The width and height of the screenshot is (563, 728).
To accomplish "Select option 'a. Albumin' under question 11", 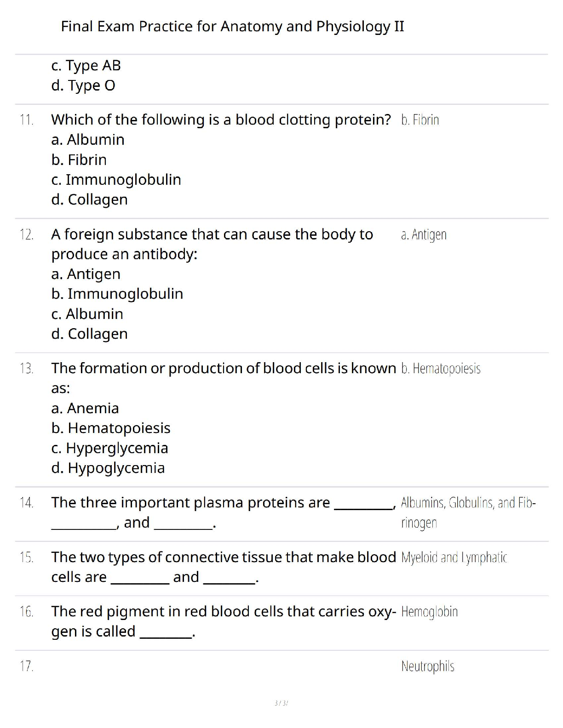I will (88, 140).
